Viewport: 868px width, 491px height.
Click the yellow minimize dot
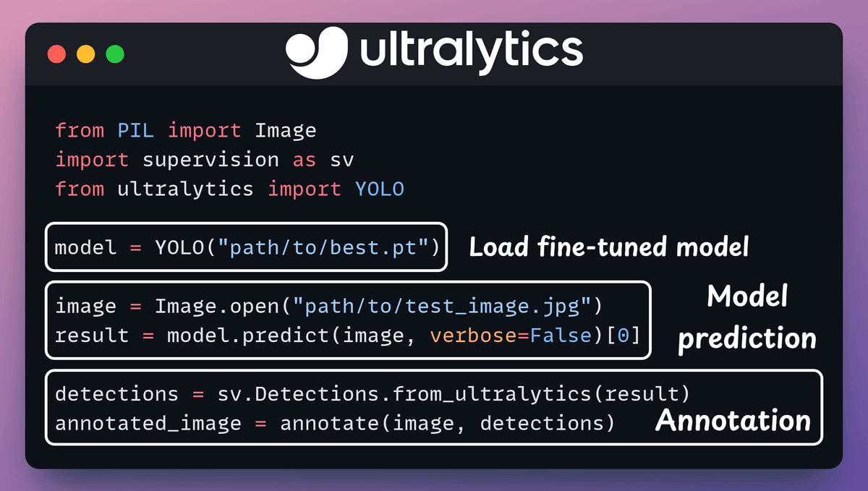click(x=85, y=54)
